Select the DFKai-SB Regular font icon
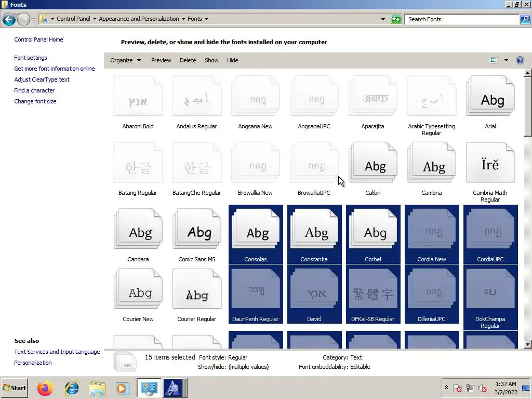Screen dimensions: 532x399 coord(373,289)
